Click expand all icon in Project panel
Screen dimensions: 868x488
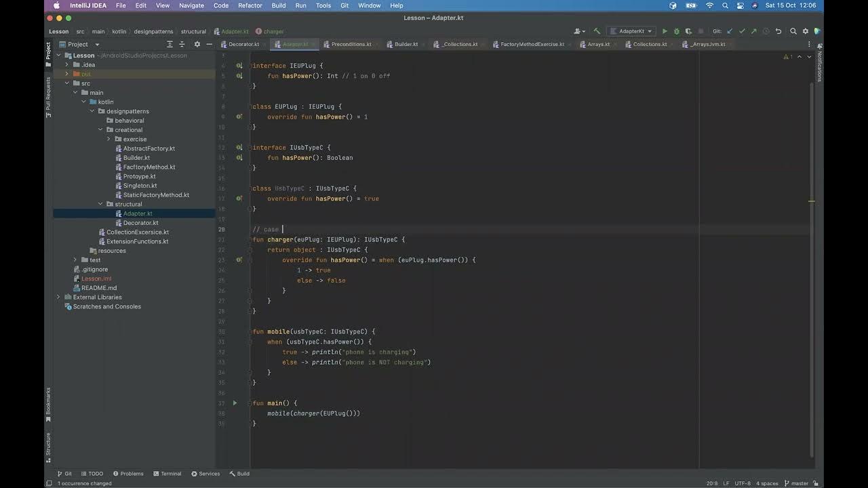[170, 44]
